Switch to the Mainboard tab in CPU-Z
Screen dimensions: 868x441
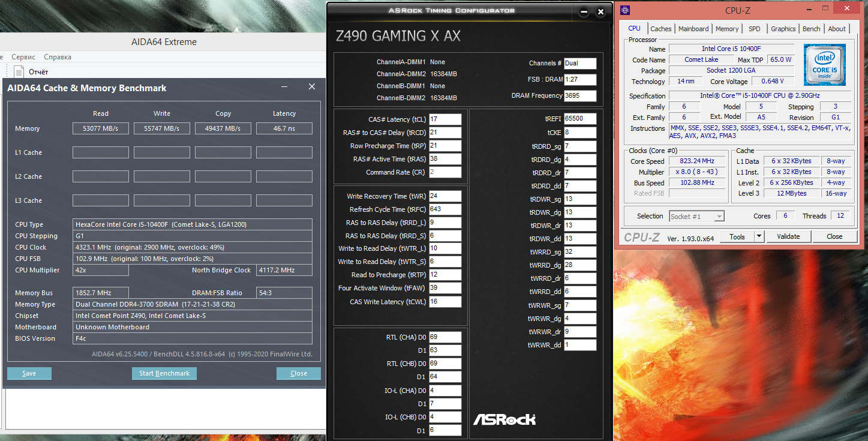tap(693, 29)
